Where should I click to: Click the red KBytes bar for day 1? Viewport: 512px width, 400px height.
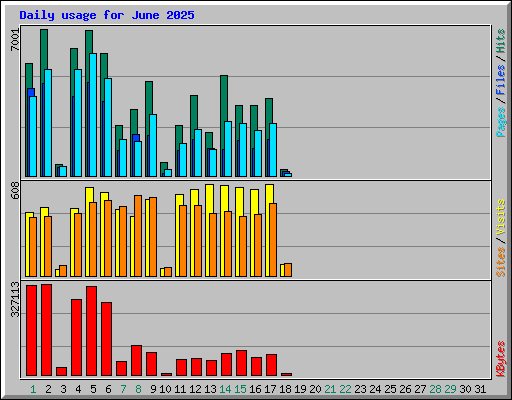[31, 330]
